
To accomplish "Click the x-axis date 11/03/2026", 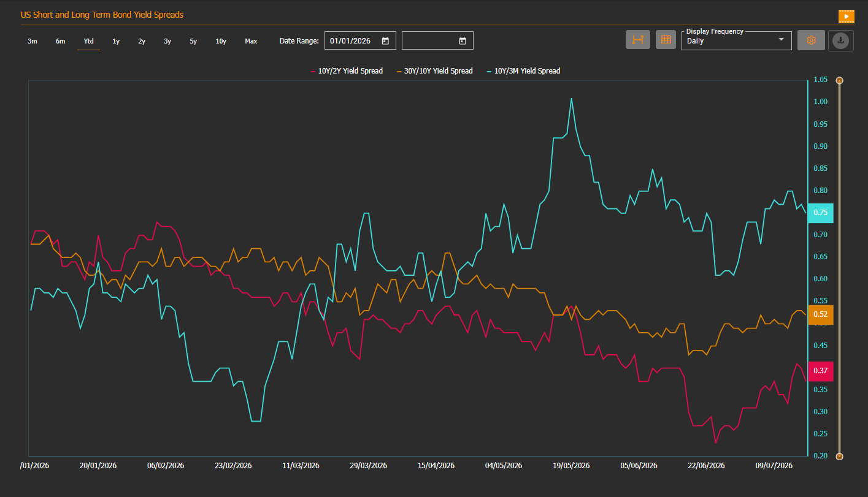I will 301,466.
